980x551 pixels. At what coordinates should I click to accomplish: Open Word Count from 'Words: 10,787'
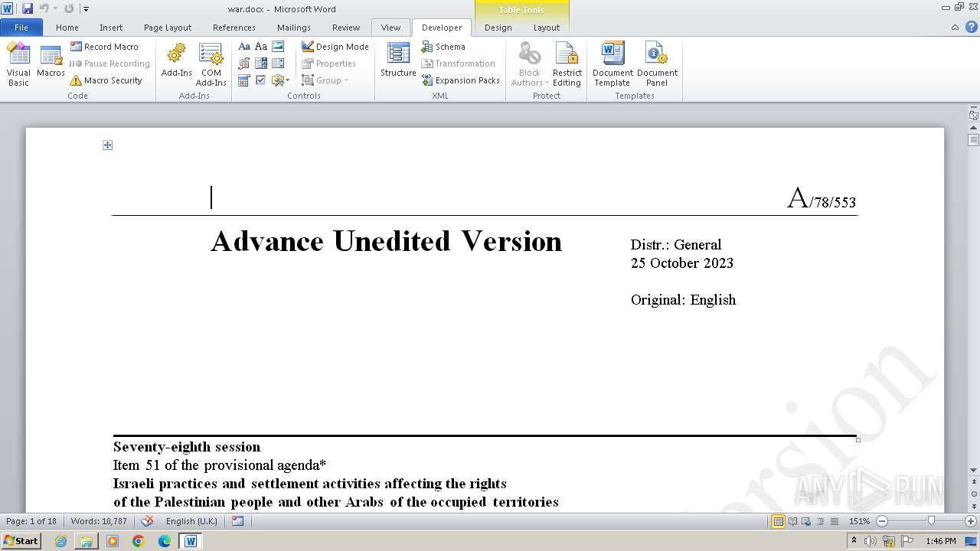pos(99,521)
